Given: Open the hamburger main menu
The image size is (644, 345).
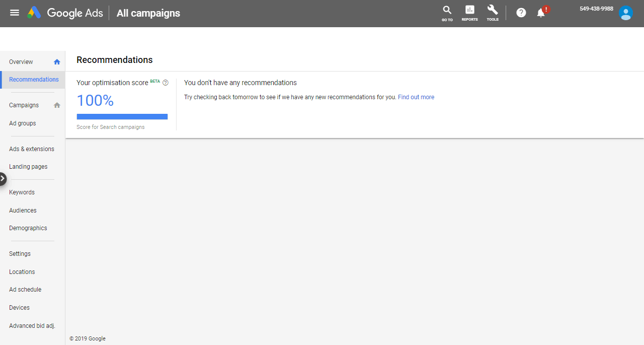Looking at the screenshot, I should [x=15, y=13].
